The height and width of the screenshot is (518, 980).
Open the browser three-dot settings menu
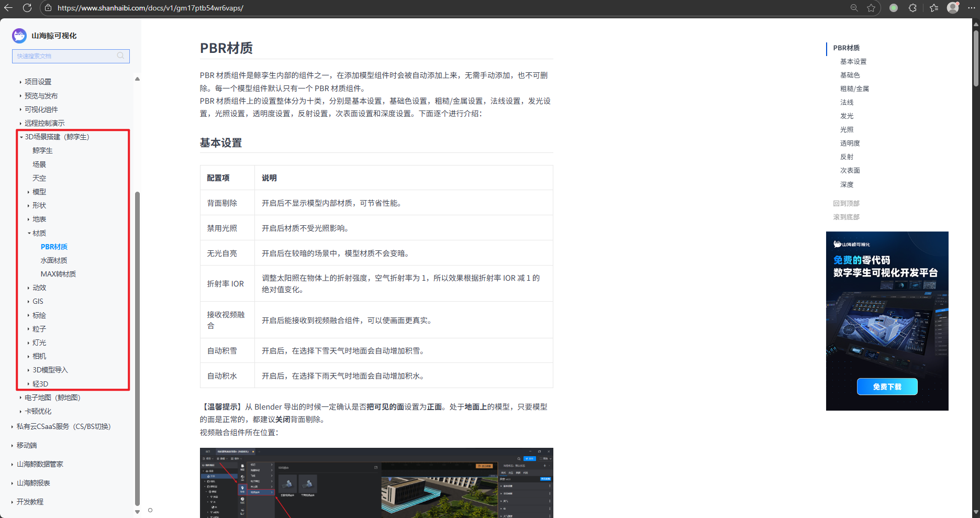coord(972,8)
